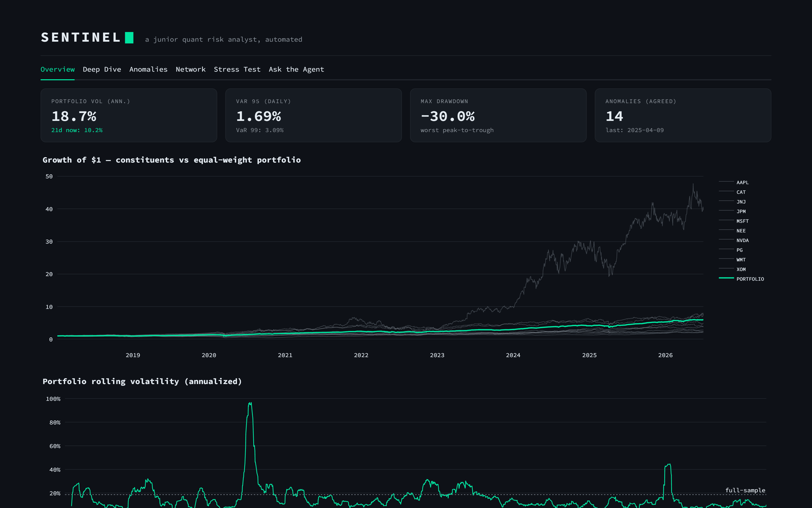Click the SENTINEL logo title
This screenshot has width=812, height=508.
click(x=80, y=37)
